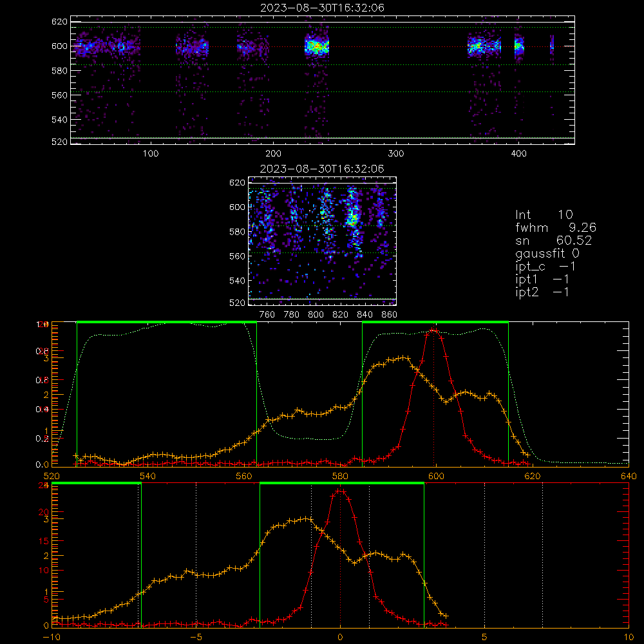Click the thick green bar over the upper profile's left window
The height and width of the screenshot is (644, 644).
coord(167,322)
